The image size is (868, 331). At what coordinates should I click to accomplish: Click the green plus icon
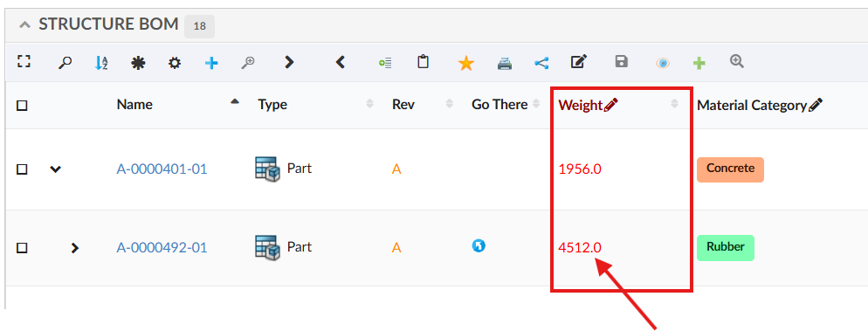coord(699,63)
